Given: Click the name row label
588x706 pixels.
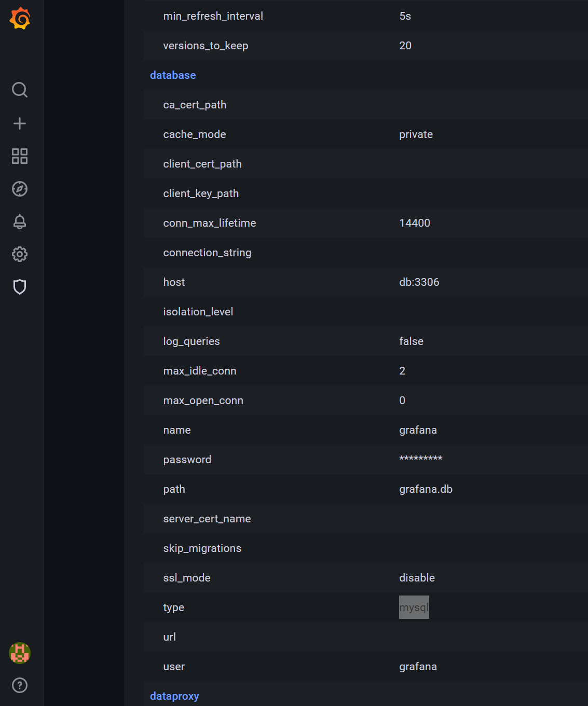Looking at the screenshot, I should (x=177, y=430).
